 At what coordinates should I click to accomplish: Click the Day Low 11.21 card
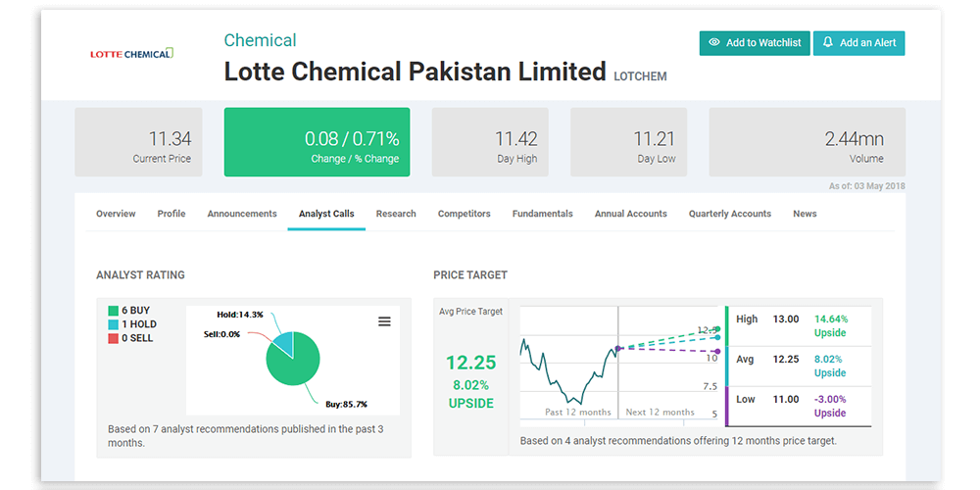(629, 142)
